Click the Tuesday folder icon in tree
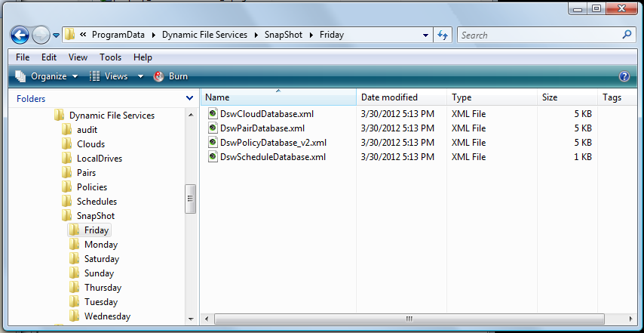Image resolution: width=644 pixels, height=333 pixels. 74,302
